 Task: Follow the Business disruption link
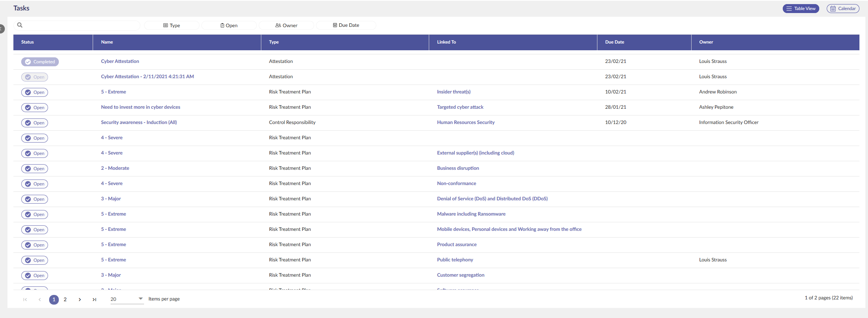tap(458, 168)
